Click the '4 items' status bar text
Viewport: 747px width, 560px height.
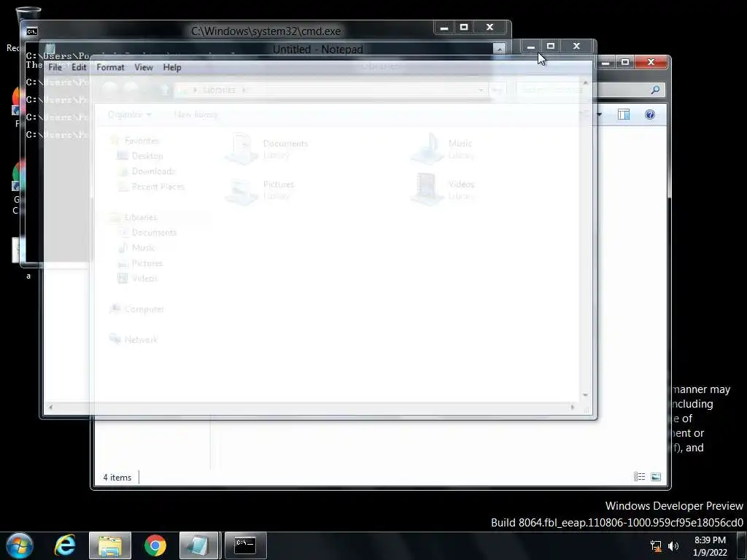click(x=117, y=477)
